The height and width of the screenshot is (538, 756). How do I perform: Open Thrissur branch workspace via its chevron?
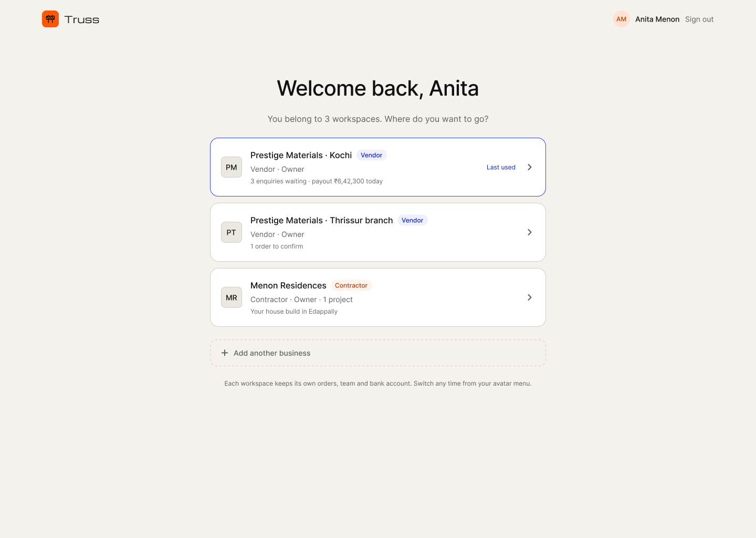click(x=530, y=232)
